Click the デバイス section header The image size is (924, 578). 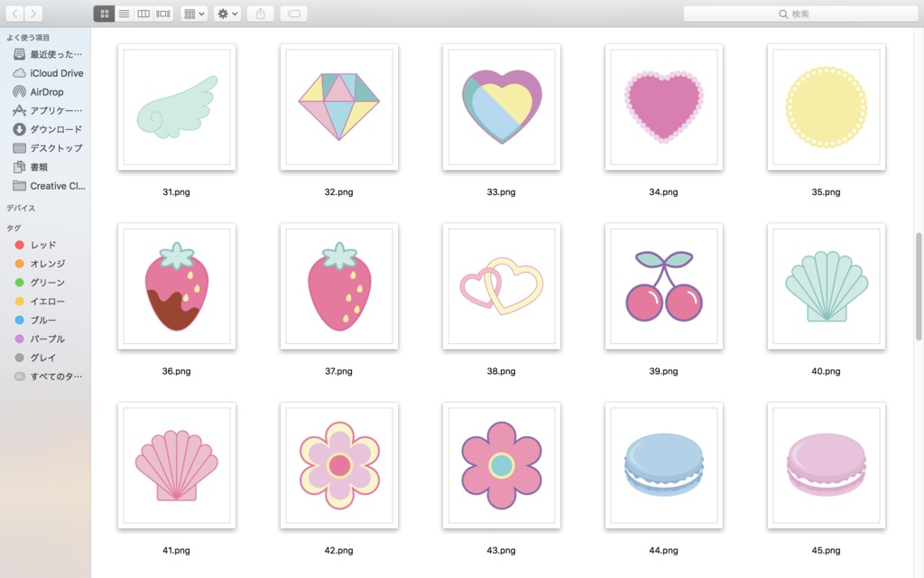pyautogui.click(x=21, y=209)
